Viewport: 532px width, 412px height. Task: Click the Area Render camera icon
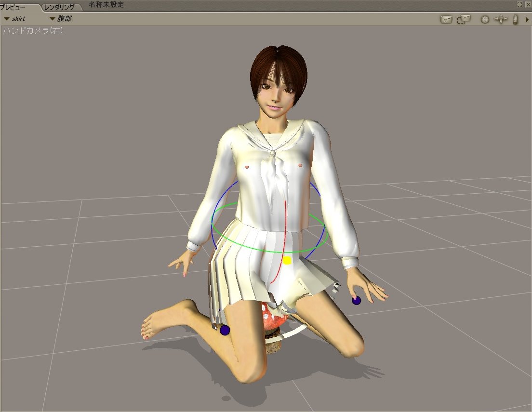(x=464, y=19)
